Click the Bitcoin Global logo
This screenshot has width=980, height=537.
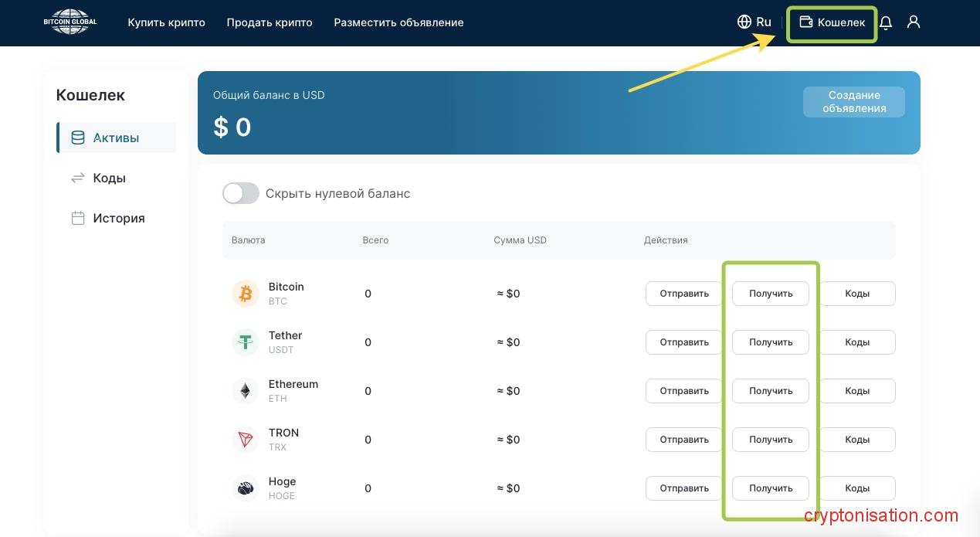pos(70,22)
